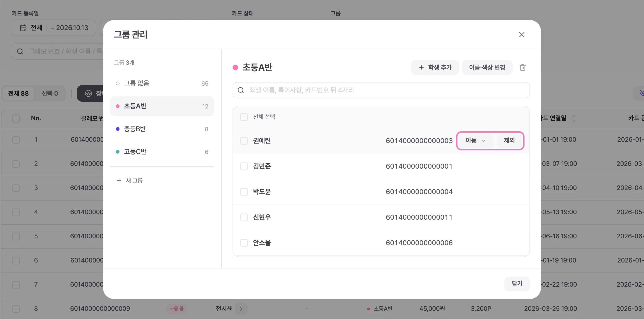Click the sort arrows next to 카드 연결일 column
644x319 pixels.
(x=573, y=118)
